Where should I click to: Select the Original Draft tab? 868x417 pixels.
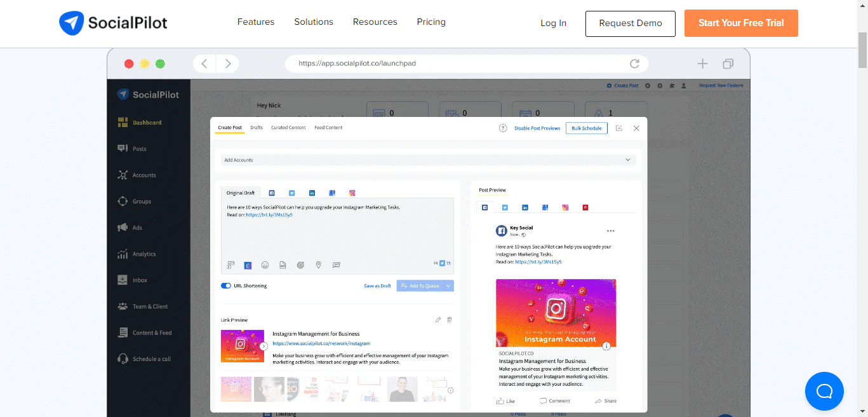(241, 193)
